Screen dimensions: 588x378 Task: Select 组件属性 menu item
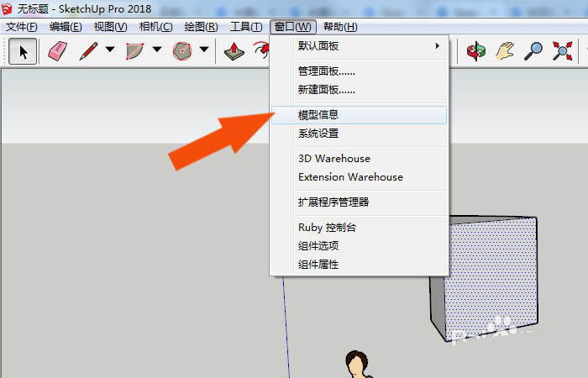[x=360, y=265]
